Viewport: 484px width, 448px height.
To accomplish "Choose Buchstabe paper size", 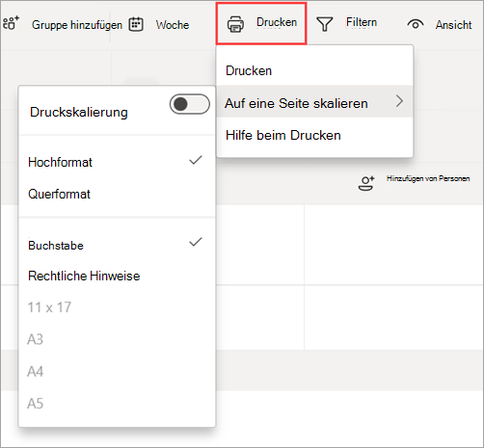I will tap(117, 245).
